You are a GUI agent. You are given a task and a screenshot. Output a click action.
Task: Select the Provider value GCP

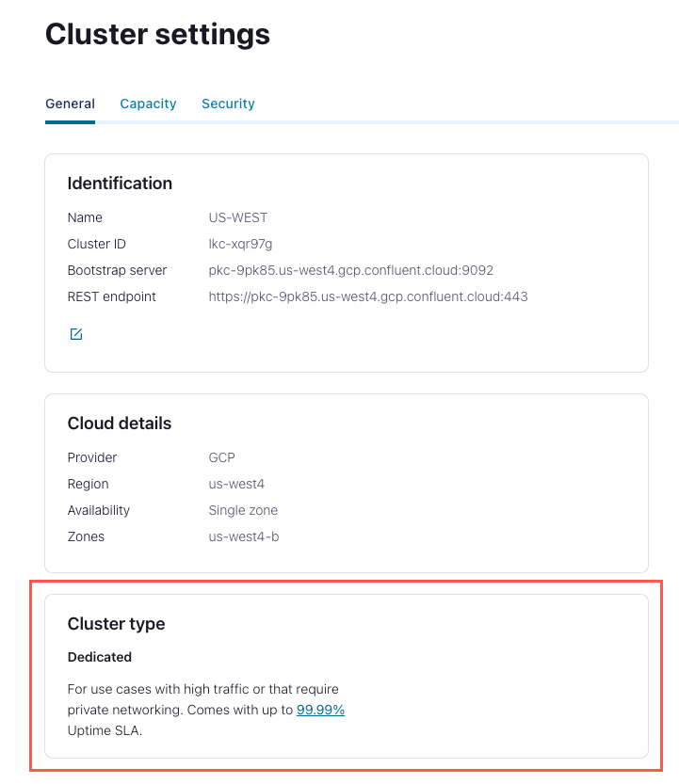tap(223, 457)
